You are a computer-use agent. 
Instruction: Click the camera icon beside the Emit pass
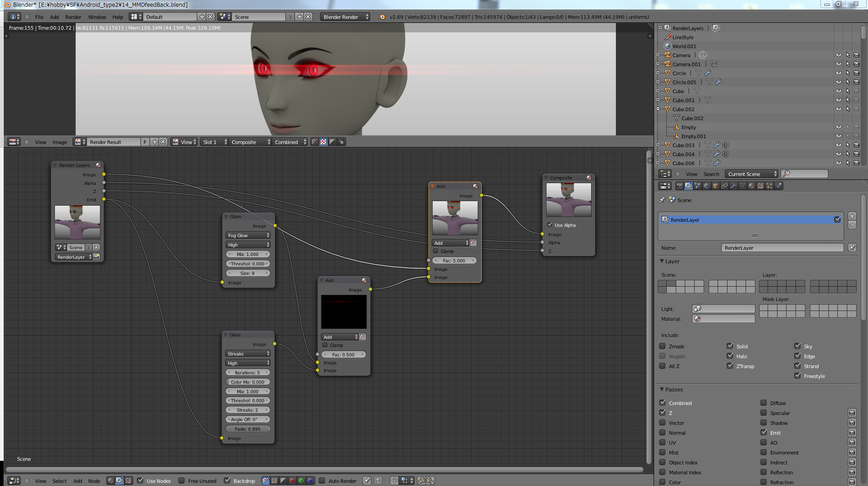[x=852, y=432]
